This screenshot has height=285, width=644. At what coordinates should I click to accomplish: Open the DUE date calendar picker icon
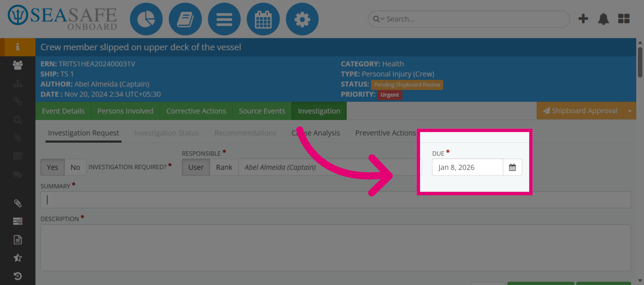pos(512,167)
